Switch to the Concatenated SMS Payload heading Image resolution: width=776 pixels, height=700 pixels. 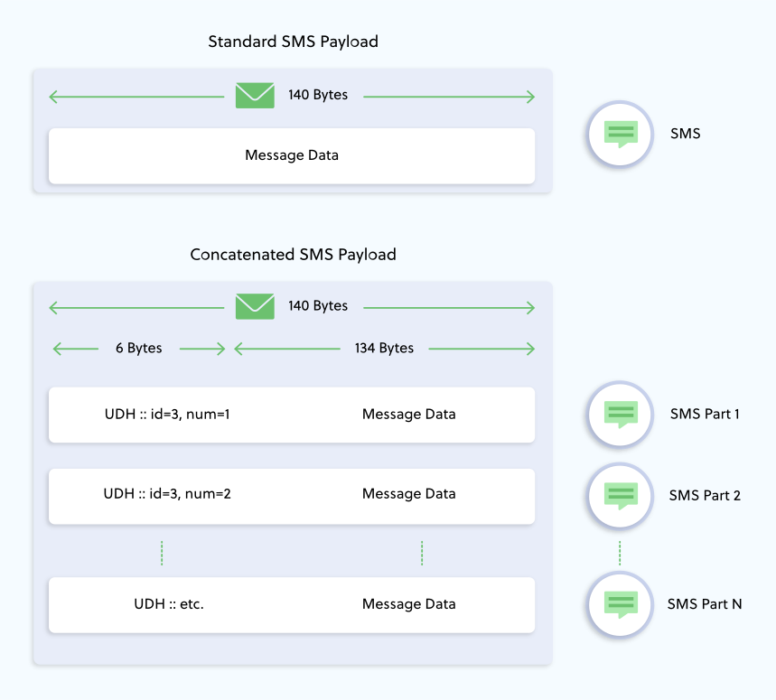(x=292, y=254)
